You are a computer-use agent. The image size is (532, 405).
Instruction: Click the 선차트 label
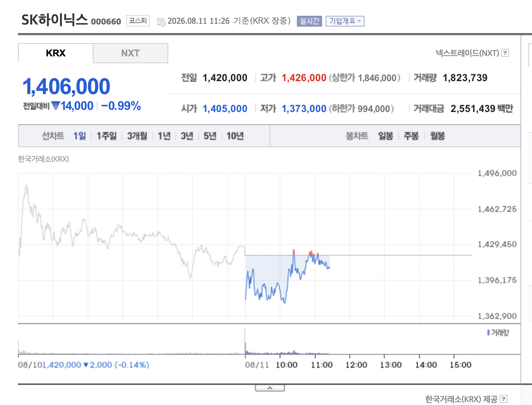click(x=53, y=136)
